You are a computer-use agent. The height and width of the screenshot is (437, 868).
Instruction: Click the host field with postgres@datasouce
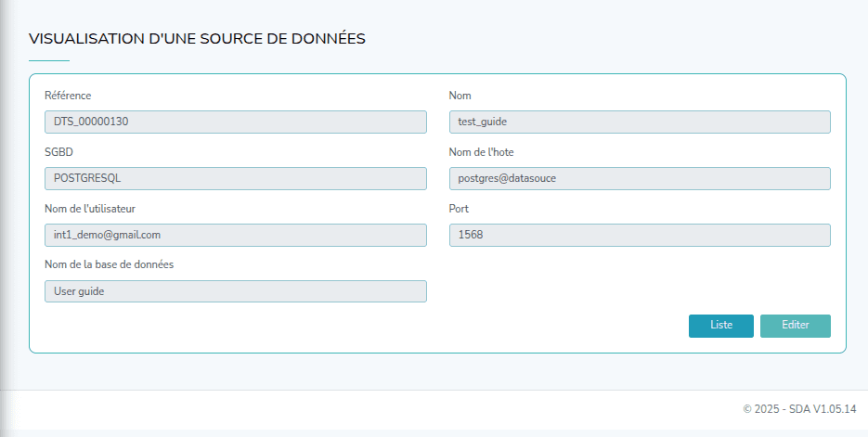coord(639,178)
